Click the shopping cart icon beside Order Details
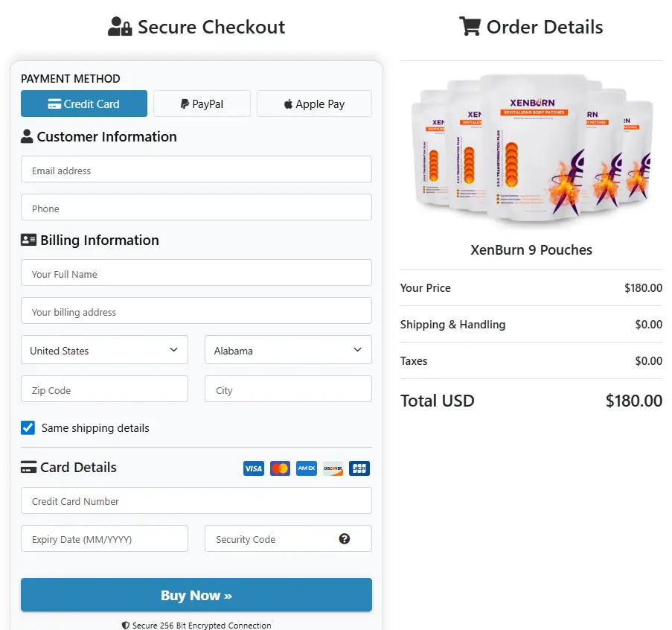Image resolution: width=672 pixels, height=630 pixels. 470,26
